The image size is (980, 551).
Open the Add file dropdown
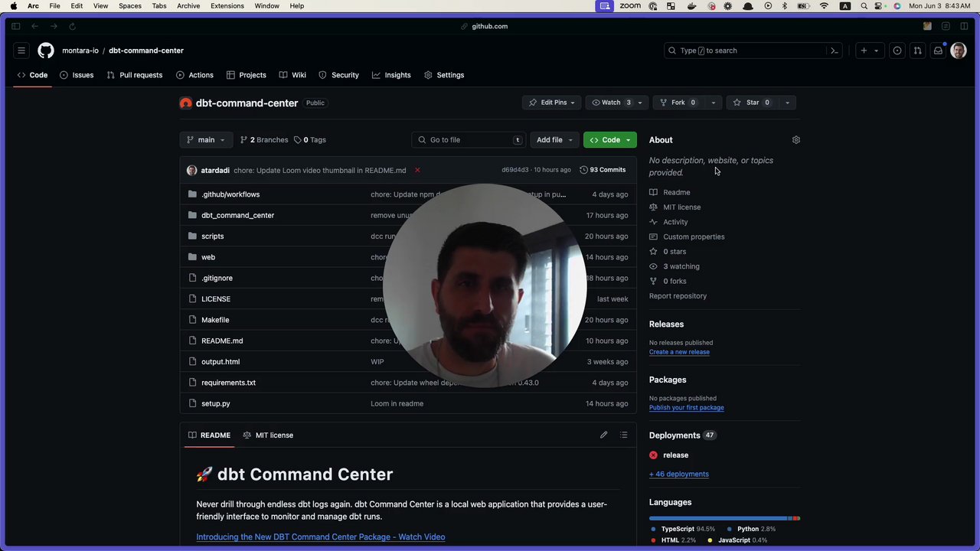click(x=554, y=140)
